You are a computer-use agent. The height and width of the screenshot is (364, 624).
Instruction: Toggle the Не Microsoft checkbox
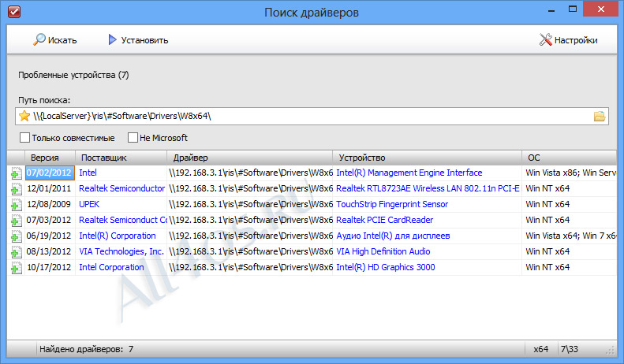133,138
